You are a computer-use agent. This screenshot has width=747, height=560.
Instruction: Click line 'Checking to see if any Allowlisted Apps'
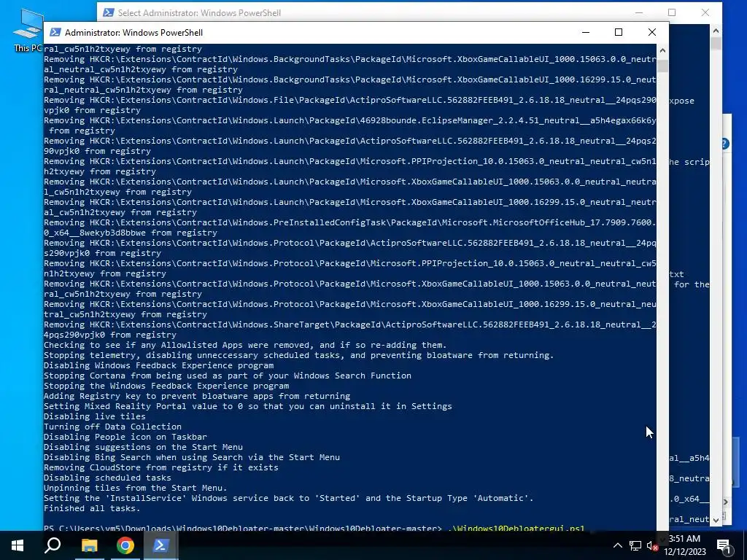point(245,345)
